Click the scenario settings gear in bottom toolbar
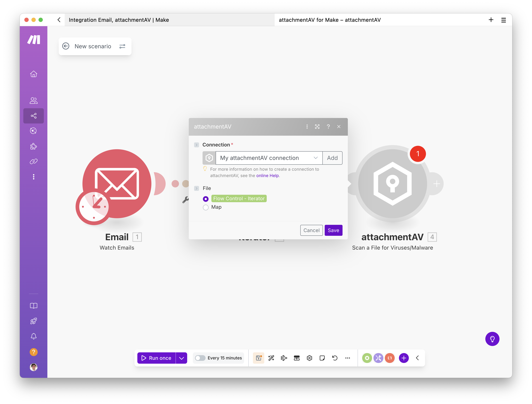This screenshot has height=404, width=532. tap(309, 358)
